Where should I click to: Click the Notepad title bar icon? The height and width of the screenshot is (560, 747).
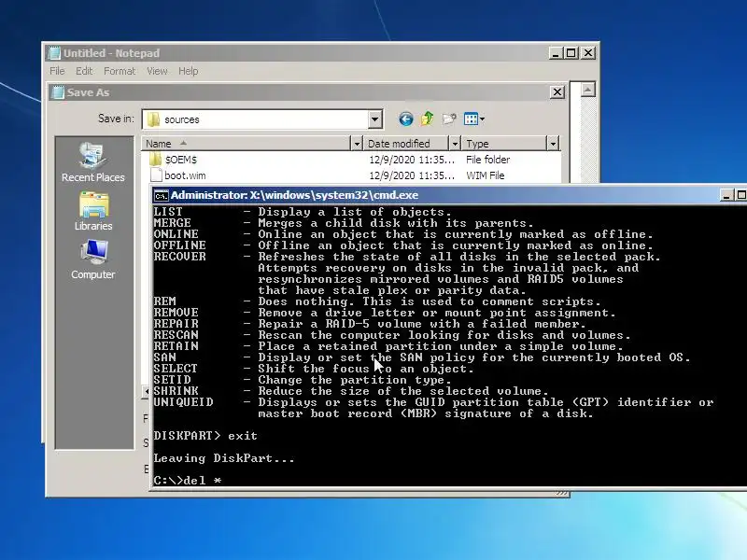(x=55, y=53)
